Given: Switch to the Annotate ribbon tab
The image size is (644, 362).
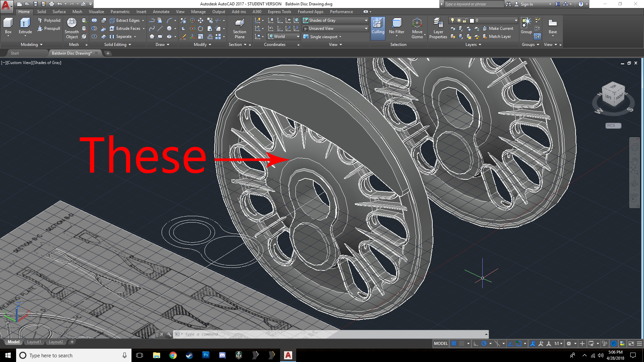Looking at the screenshot, I should pyautogui.click(x=161, y=12).
